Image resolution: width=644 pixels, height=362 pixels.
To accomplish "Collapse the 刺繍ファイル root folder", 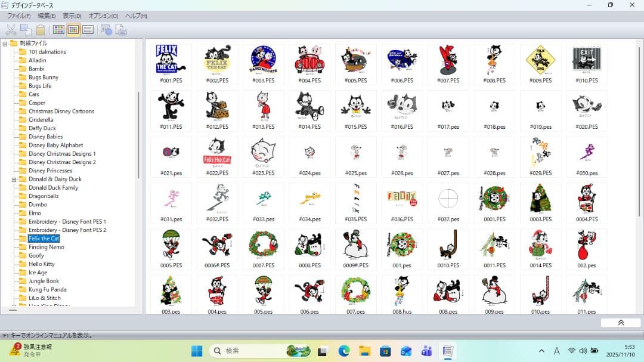I will click(x=5, y=44).
